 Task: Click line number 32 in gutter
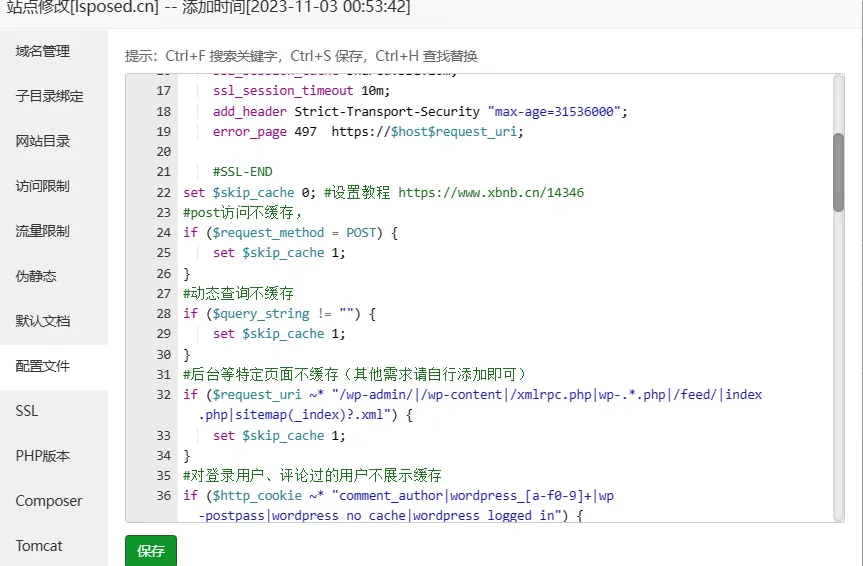[163, 395]
